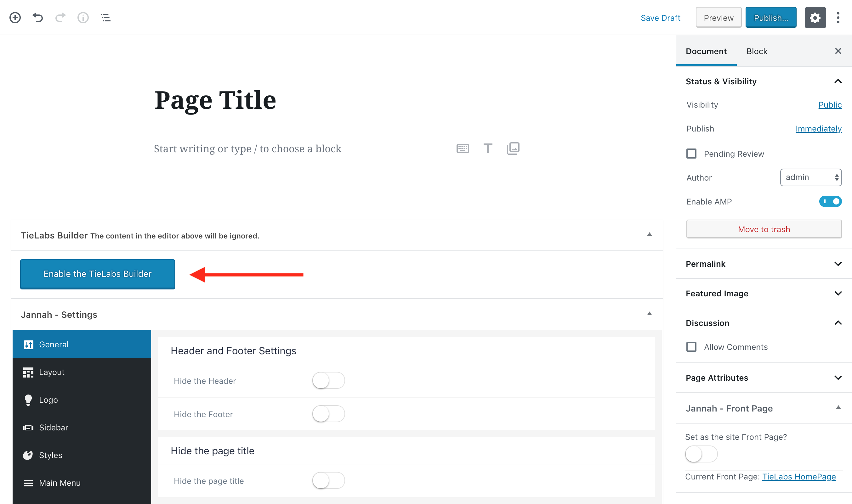This screenshot has height=504, width=852.
Task: Click Enable the TieLabs Builder button
Action: 98,274
